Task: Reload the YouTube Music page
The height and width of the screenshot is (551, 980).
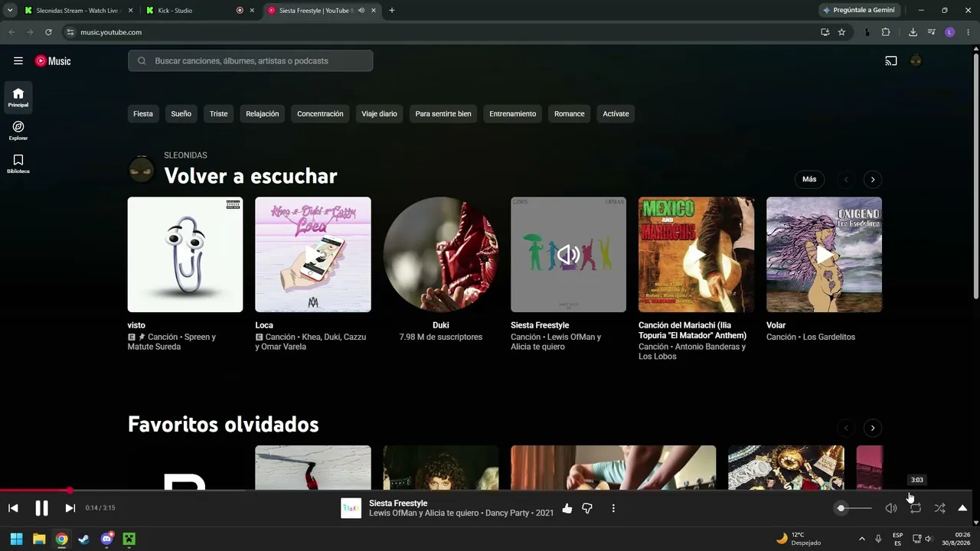Action: pos(48,32)
